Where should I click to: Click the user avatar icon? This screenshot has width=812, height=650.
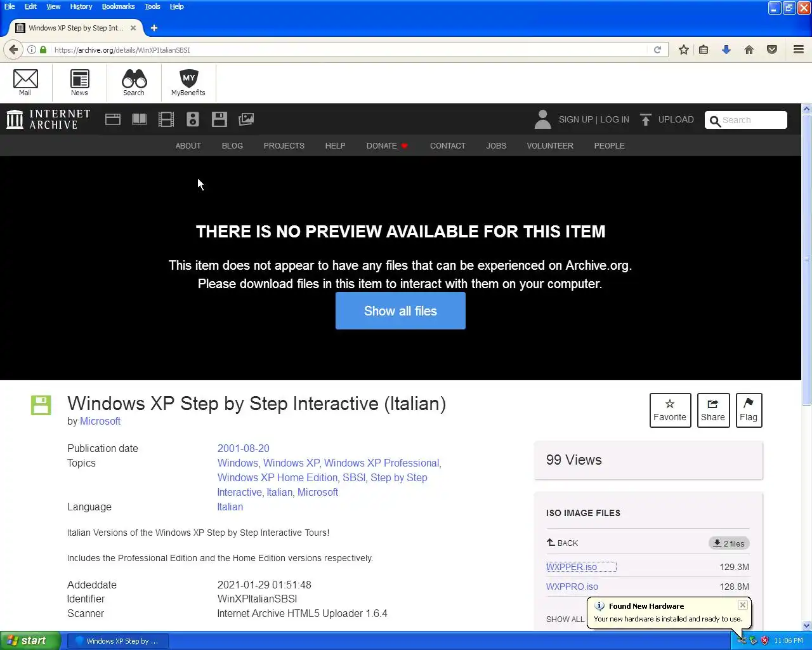(542, 119)
